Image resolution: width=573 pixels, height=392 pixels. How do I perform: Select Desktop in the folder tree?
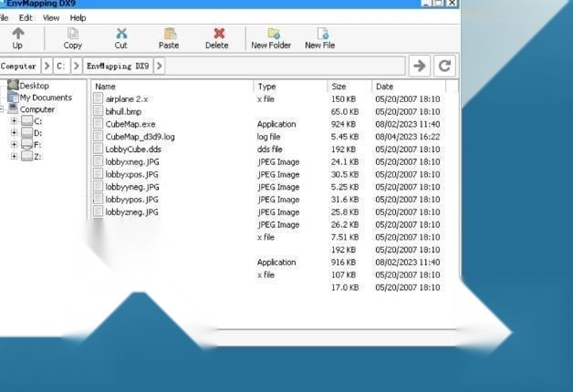(34, 86)
